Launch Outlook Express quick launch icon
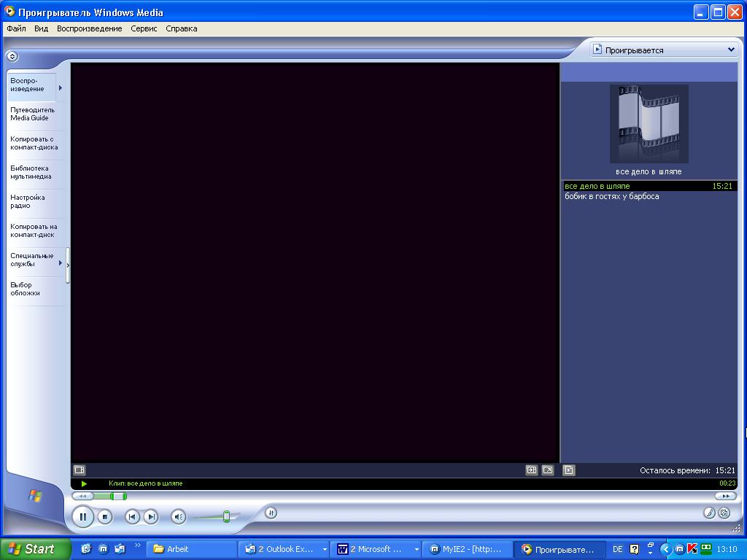Image resolution: width=747 pixels, height=560 pixels. tap(120, 549)
